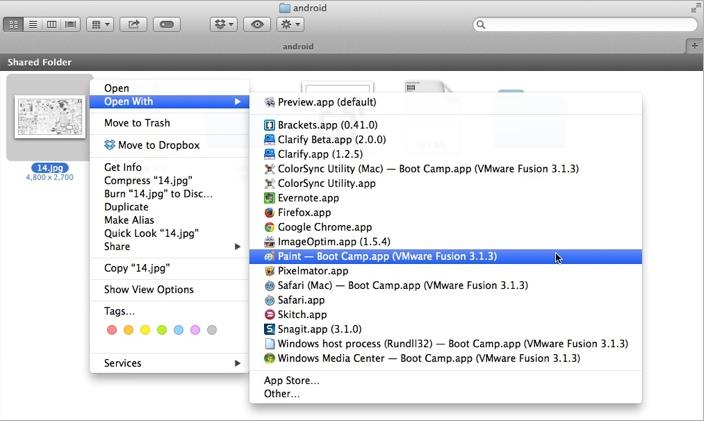Open the Dropbox toolbar dropdown
Viewport: 704px width, 421px height.
[224, 24]
